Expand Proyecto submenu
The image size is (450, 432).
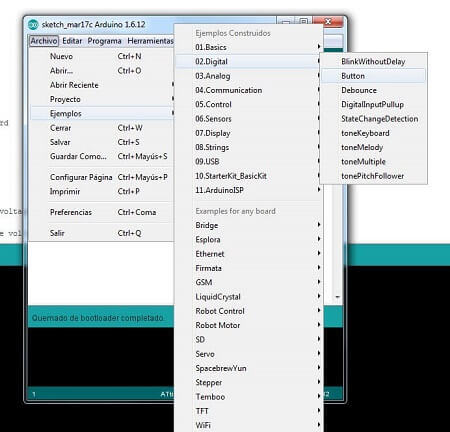click(x=102, y=99)
